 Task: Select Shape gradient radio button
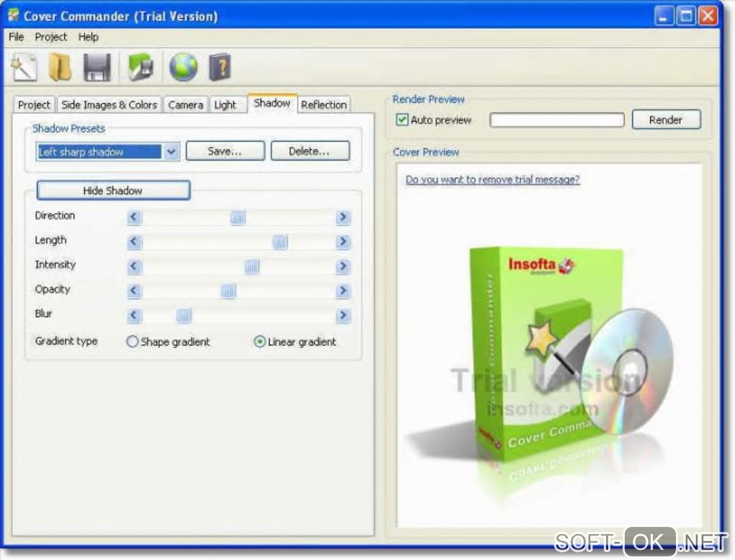(132, 342)
